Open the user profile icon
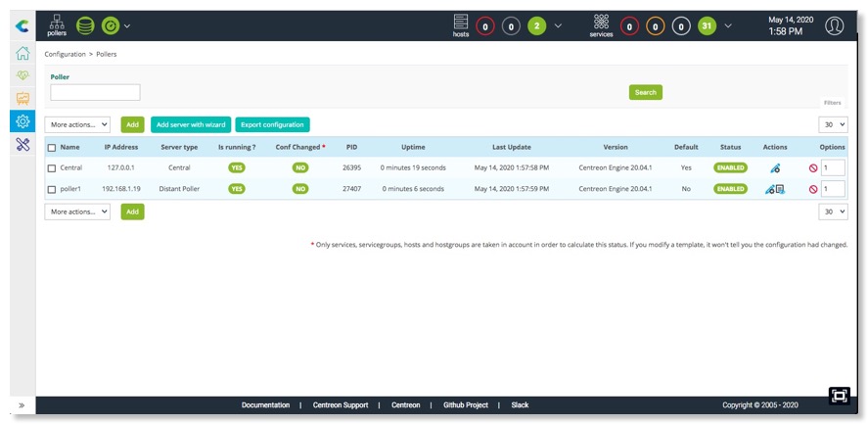 834,25
